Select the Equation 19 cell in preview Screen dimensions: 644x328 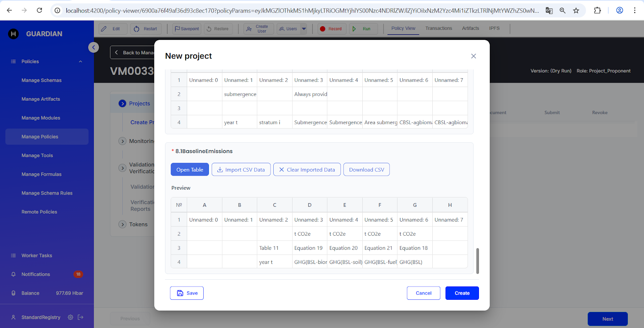[309, 248]
